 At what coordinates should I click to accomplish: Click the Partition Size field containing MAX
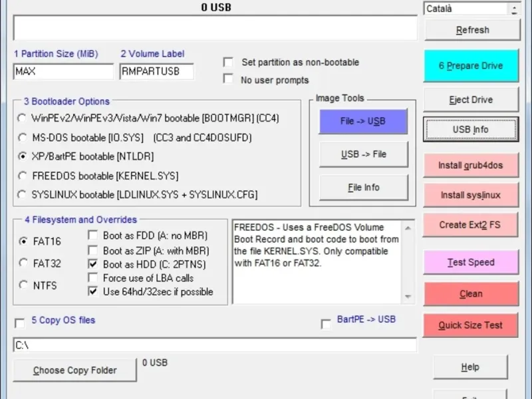pyautogui.click(x=63, y=71)
